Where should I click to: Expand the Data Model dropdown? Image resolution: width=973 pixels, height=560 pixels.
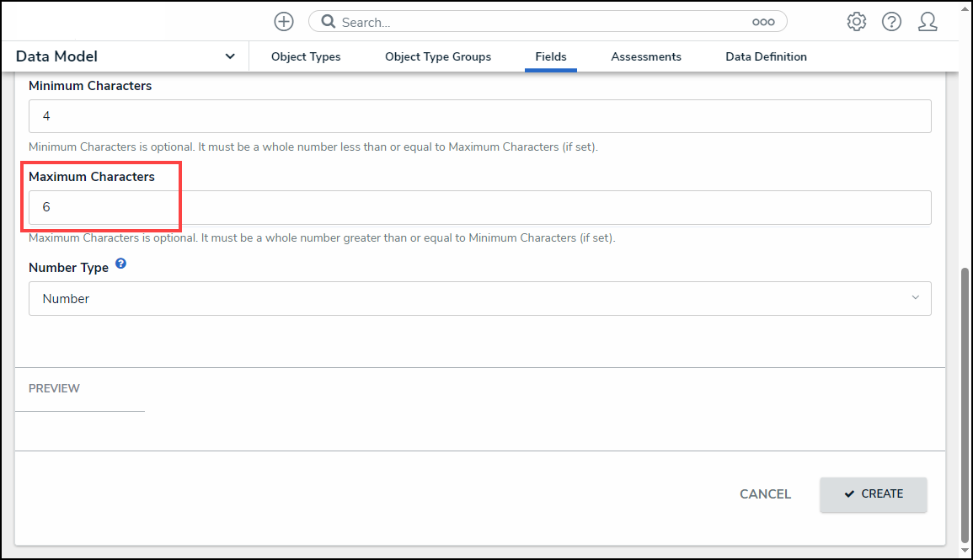pyautogui.click(x=229, y=56)
